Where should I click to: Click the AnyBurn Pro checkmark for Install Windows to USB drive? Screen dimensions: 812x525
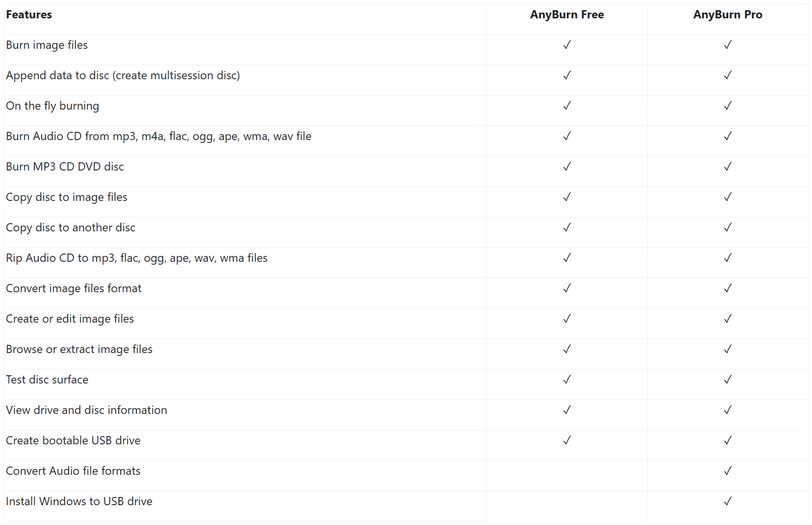(x=727, y=501)
